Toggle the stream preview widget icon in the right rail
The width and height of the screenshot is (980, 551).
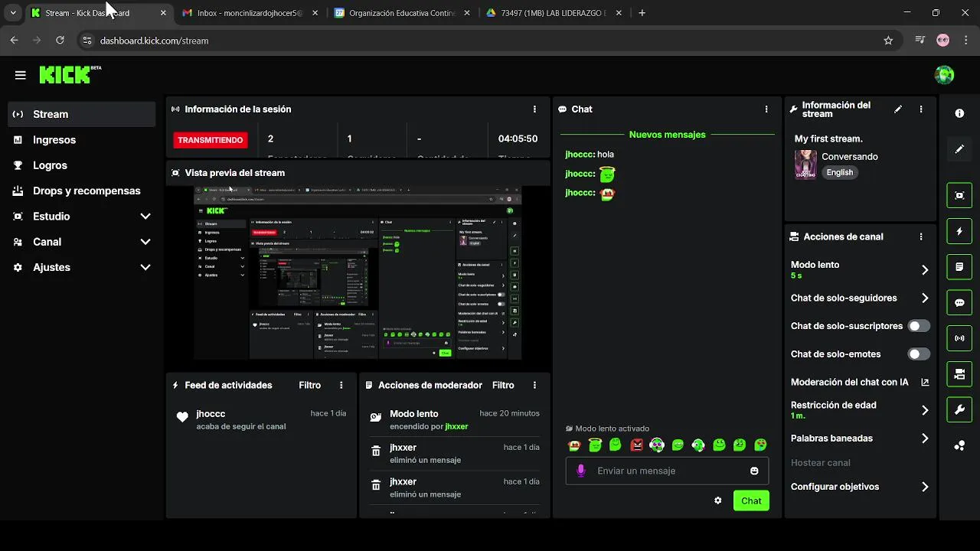[x=959, y=195]
